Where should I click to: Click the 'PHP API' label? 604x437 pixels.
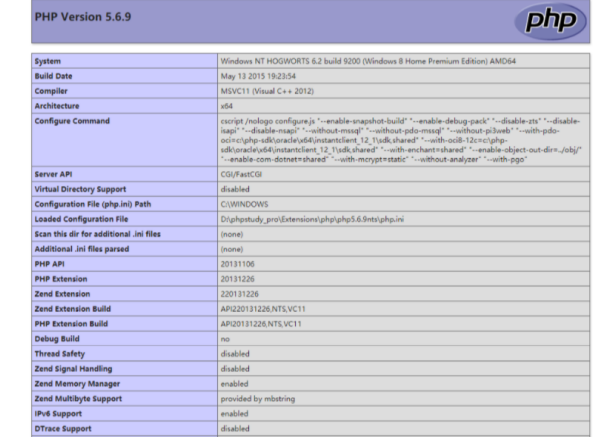pyautogui.click(x=49, y=264)
